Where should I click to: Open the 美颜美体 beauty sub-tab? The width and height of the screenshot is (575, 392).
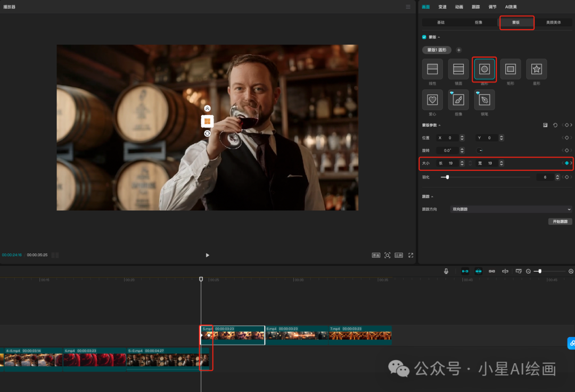coord(553,22)
